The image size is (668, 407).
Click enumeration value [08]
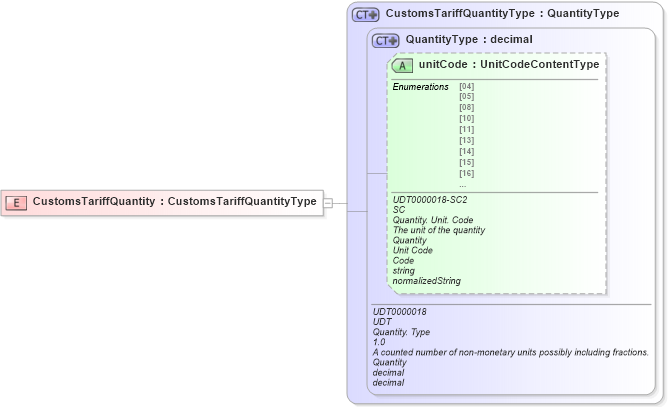pyautogui.click(x=466, y=107)
